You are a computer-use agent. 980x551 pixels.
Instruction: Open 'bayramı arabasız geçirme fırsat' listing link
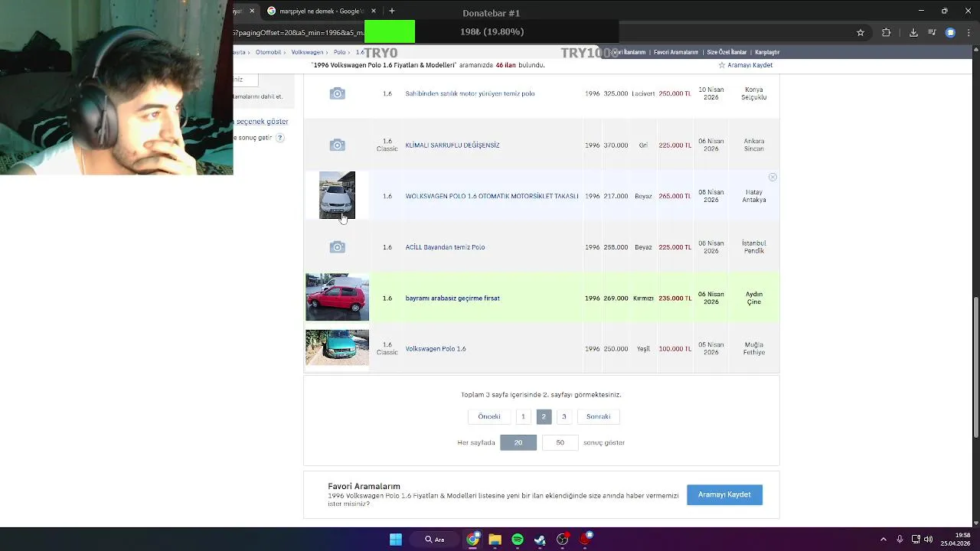click(452, 298)
